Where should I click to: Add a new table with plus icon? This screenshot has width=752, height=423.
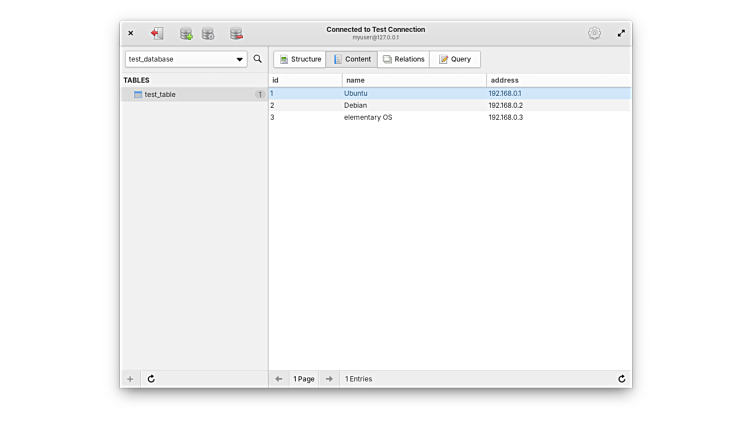[x=130, y=379]
